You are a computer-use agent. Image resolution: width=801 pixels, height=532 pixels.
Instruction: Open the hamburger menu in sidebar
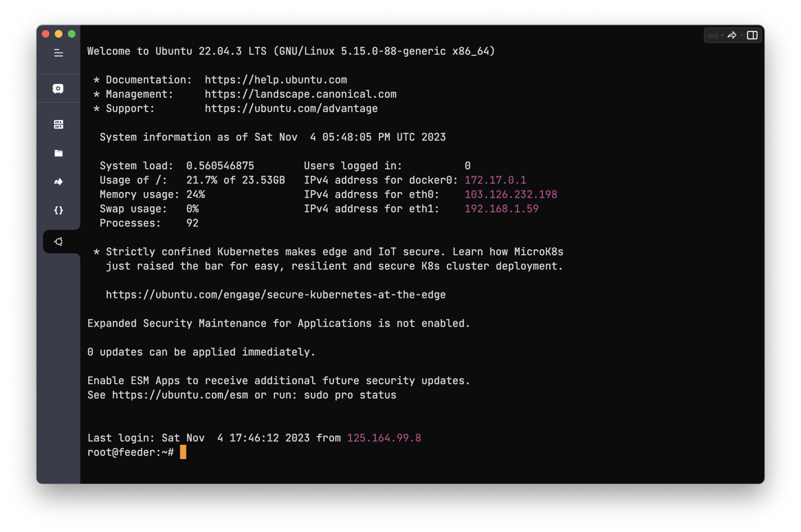click(x=59, y=53)
